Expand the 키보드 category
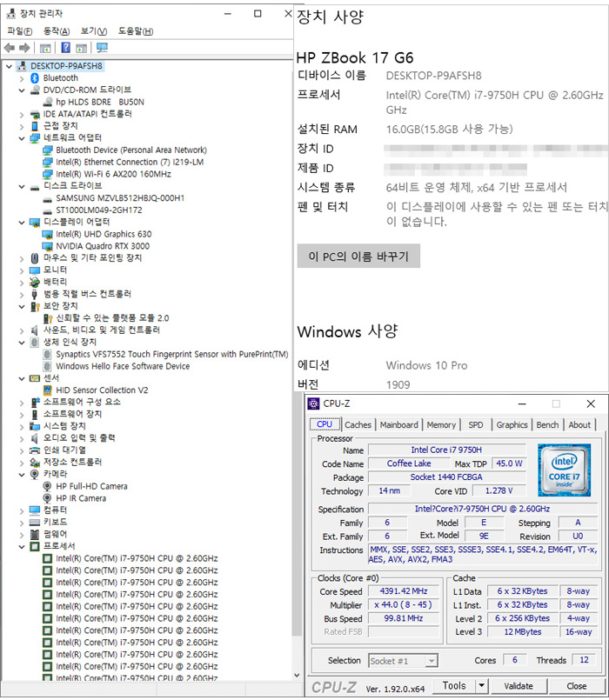609x700 pixels. coord(22,523)
